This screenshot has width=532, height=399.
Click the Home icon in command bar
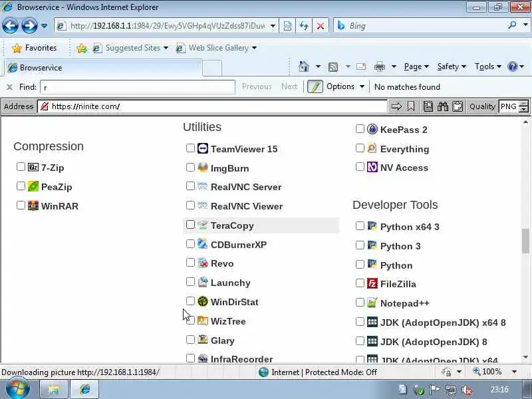pyautogui.click(x=304, y=66)
